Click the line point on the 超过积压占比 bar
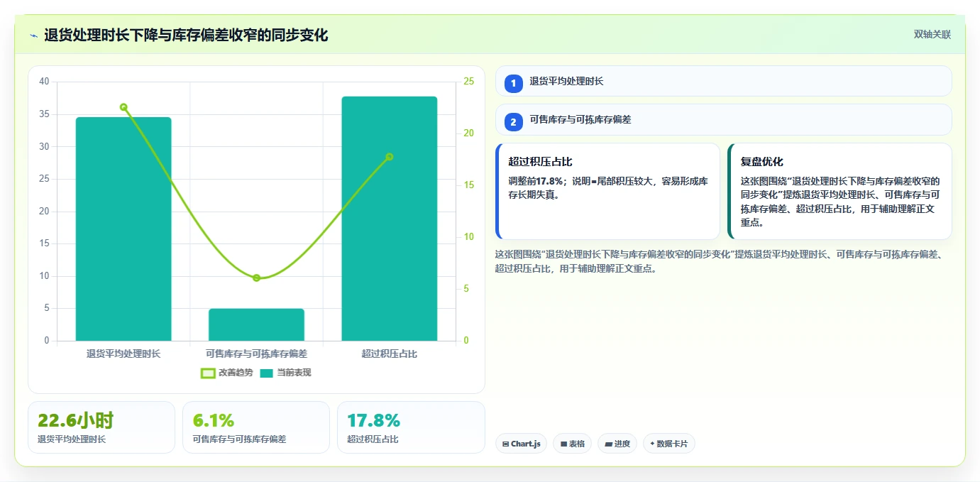 point(389,157)
